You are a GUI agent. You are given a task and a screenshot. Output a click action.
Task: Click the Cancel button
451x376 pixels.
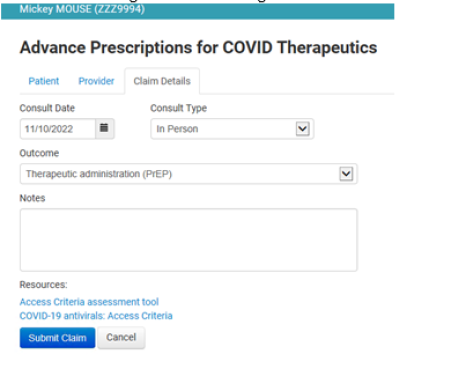pos(121,337)
